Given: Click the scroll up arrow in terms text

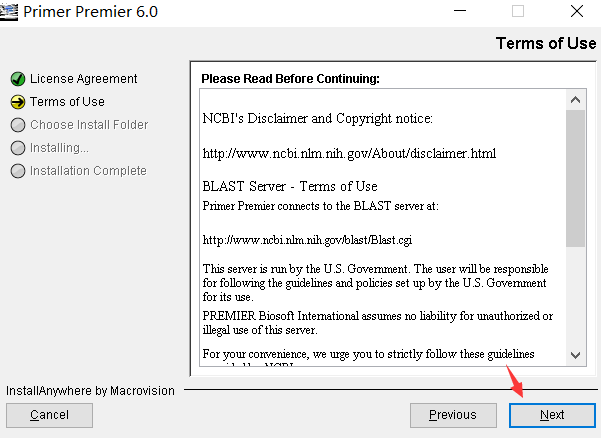Looking at the screenshot, I should coord(575,100).
